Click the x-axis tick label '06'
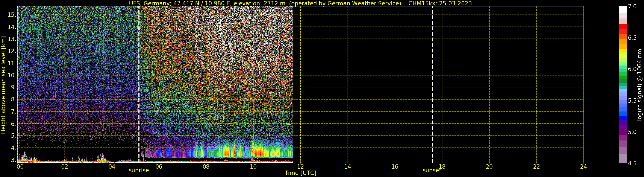Image resolution: width=644 pixels, height=177 pixels. (x=159, y=166)
